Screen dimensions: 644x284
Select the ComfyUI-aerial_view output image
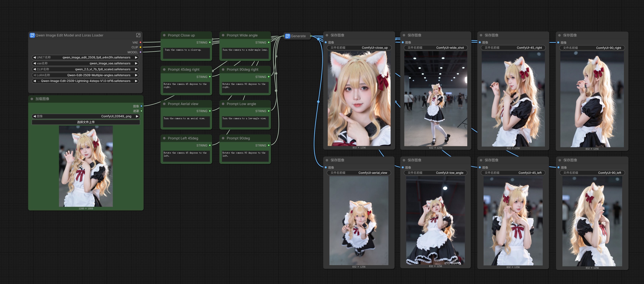coord(359,221)
